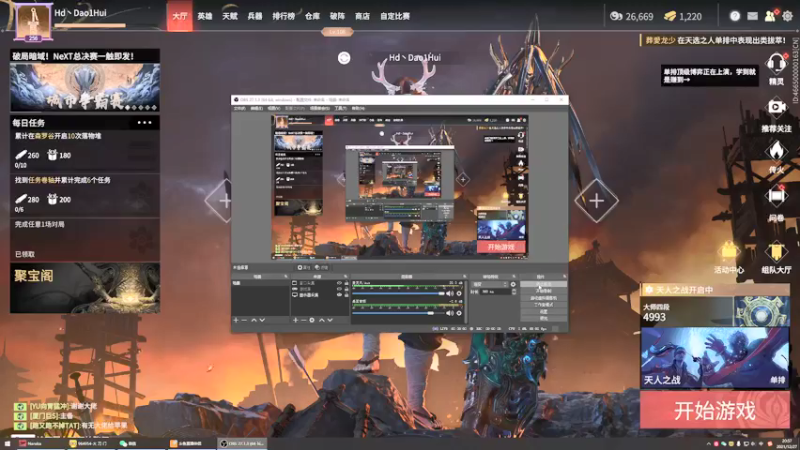Click the large 开始游戏 start game button
The width and height of the screenshot is (800, 450).
[715, 410]
